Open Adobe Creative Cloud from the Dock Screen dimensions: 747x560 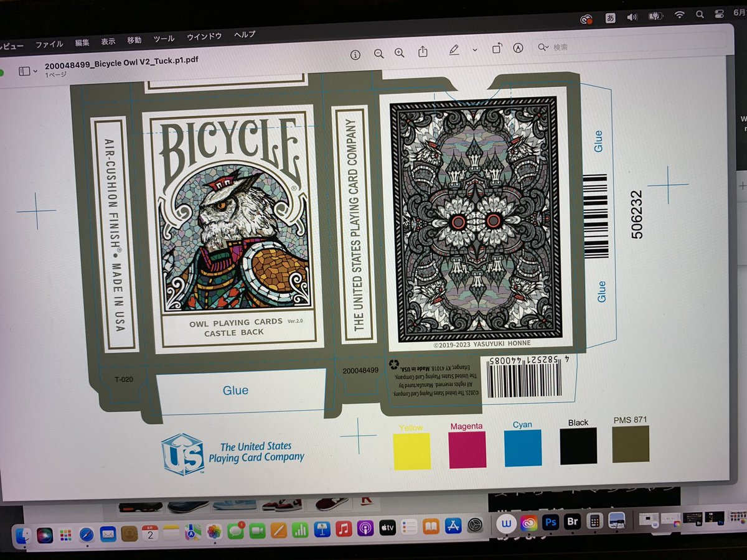coord(529,523)
